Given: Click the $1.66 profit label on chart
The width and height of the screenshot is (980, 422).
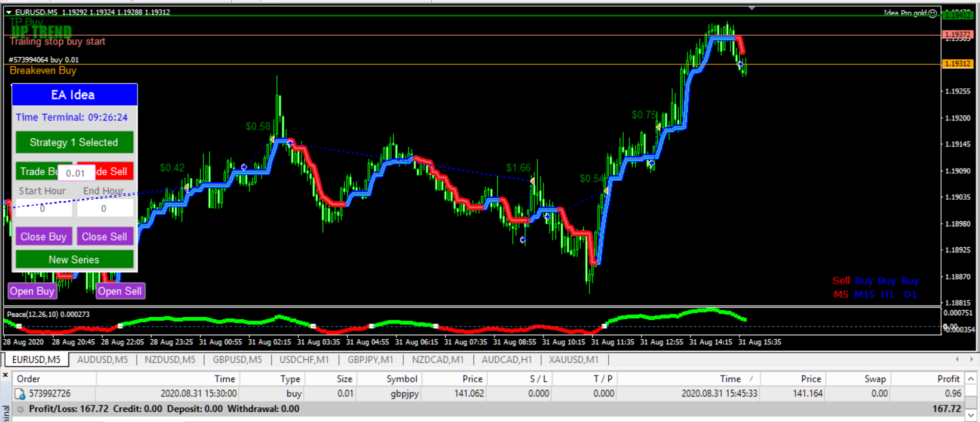Looking at the screenshot, I should (x=518, y=168).
